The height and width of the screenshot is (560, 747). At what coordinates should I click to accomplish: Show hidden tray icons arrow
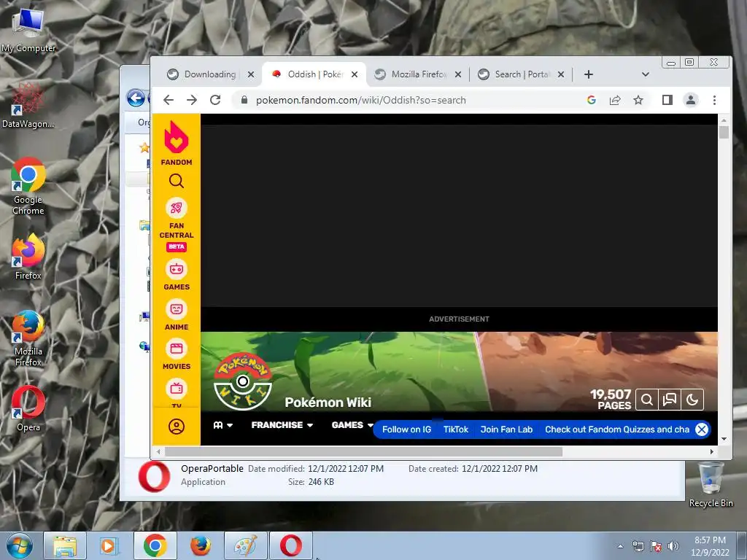point(620,546)
